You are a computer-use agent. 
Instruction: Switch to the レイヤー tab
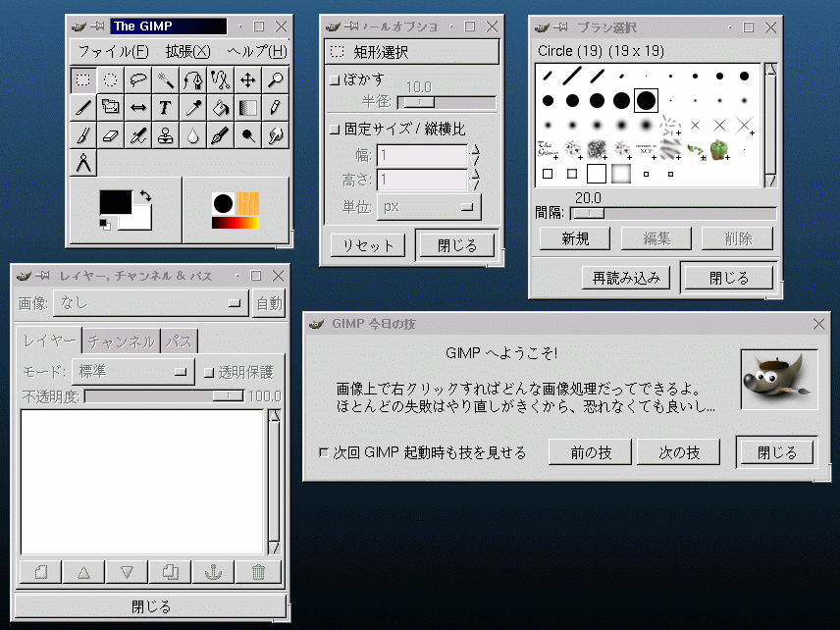(49, 341)
